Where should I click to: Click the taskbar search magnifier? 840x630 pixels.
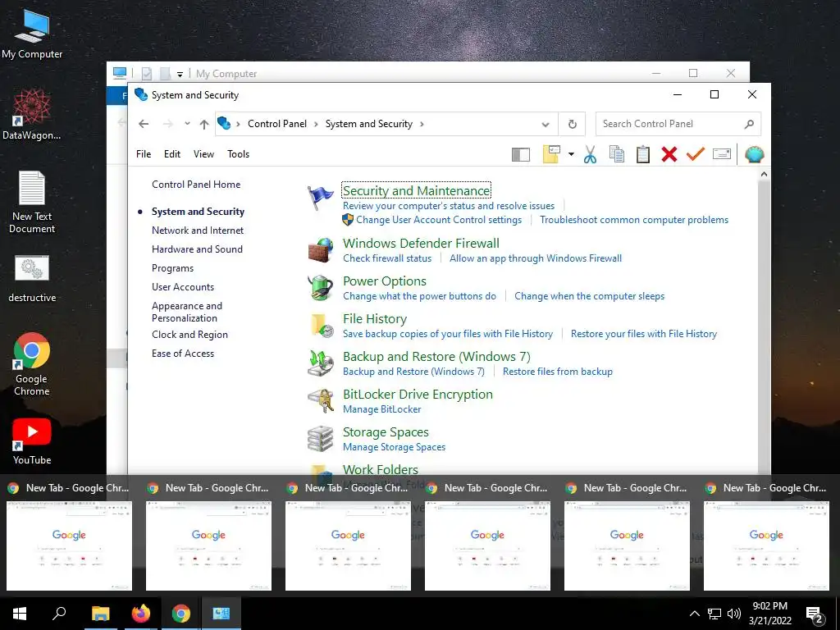[59, 614]
